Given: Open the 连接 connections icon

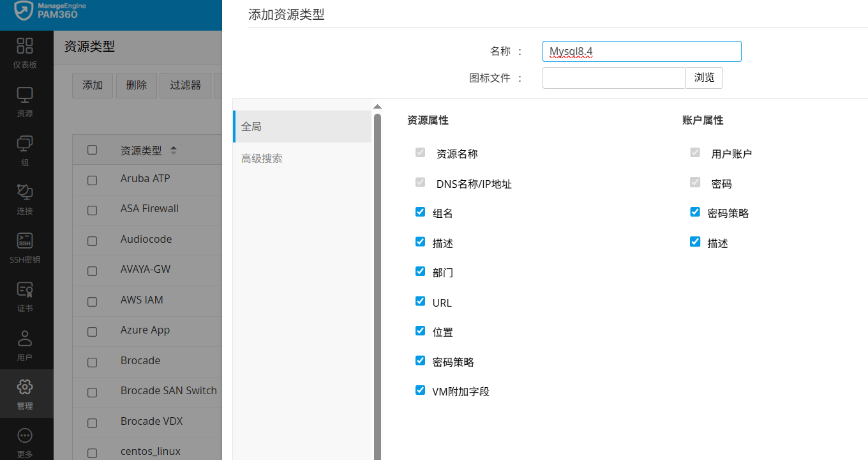Looking at the screenshot, I should point(25,192).
